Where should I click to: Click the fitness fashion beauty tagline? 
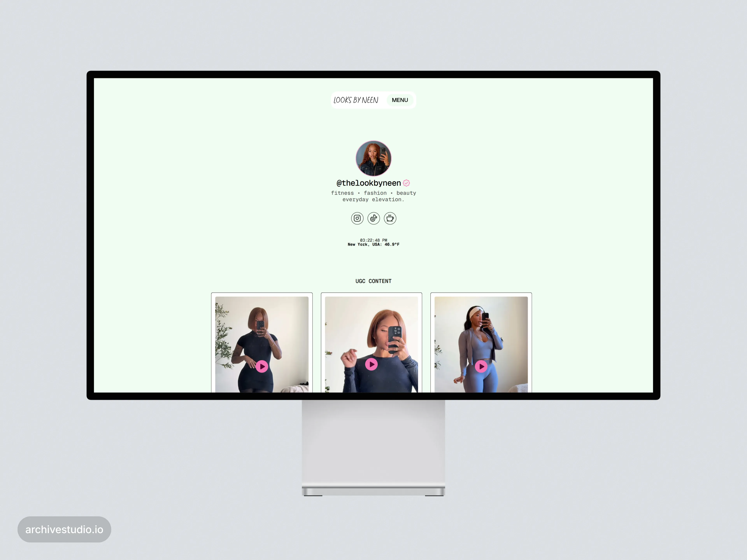tap(373, 193)
